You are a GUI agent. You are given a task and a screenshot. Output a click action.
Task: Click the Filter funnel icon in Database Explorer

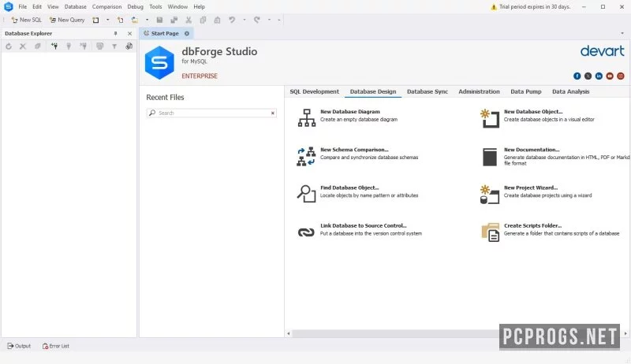tap(114, 46)
